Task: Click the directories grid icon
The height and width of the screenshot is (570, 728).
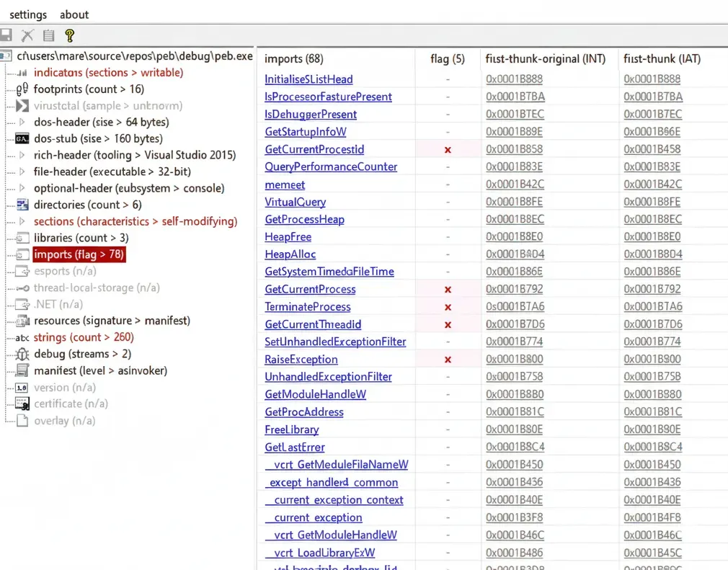Action: (22, 205)
